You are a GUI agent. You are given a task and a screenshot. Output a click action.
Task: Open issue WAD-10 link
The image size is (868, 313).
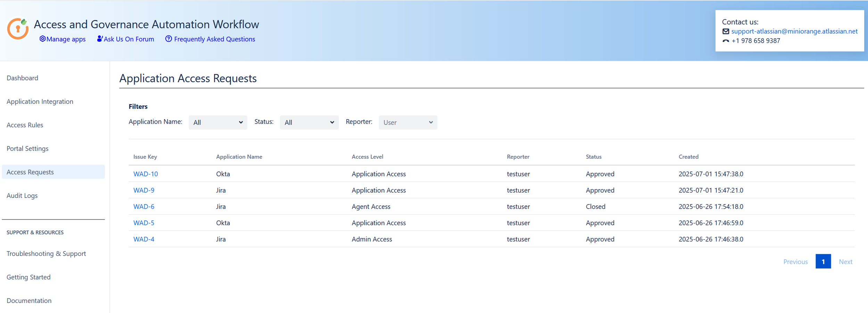click(x=146, y=174)
